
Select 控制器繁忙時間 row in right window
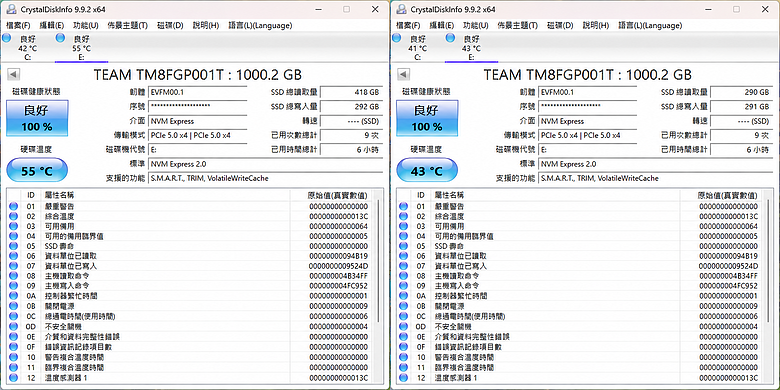coord(579,296)
